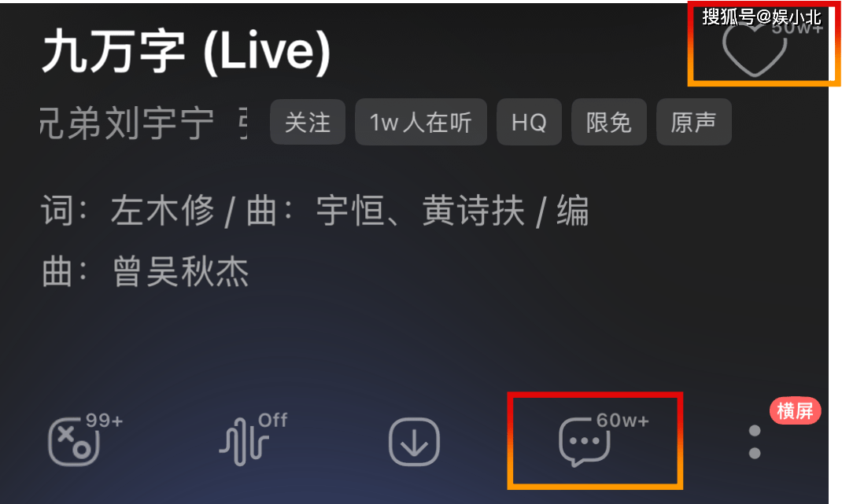Click lyricist name 左木修
Screen dimensions: 842x504
click(163, 211)
